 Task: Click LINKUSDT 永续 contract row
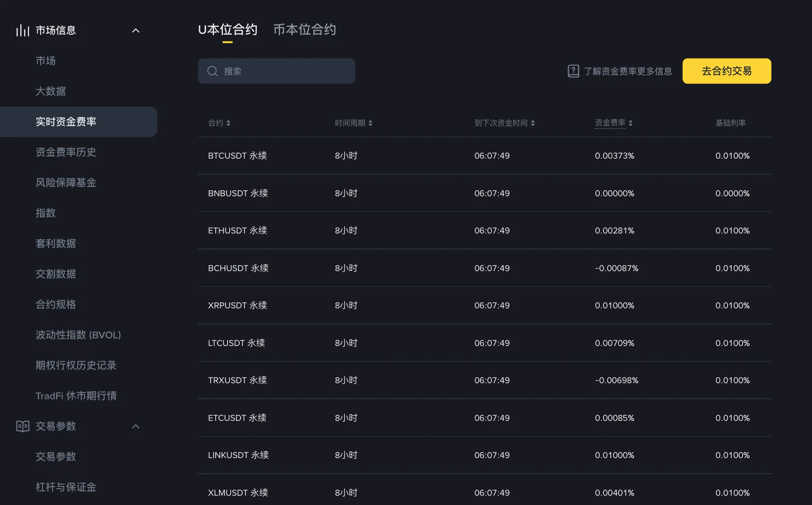485,455
